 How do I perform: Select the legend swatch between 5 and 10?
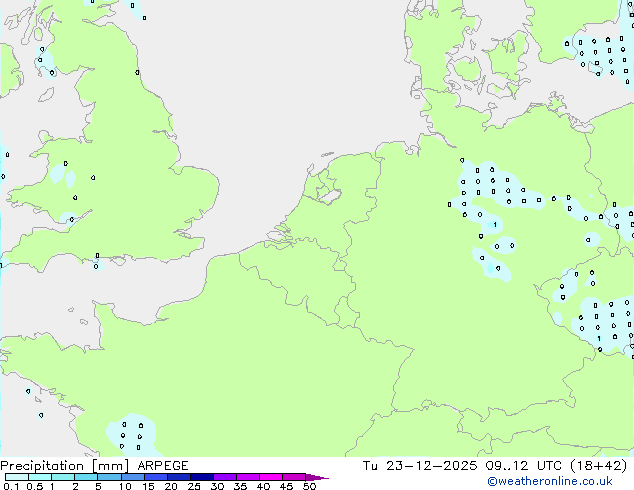[110, 478]
